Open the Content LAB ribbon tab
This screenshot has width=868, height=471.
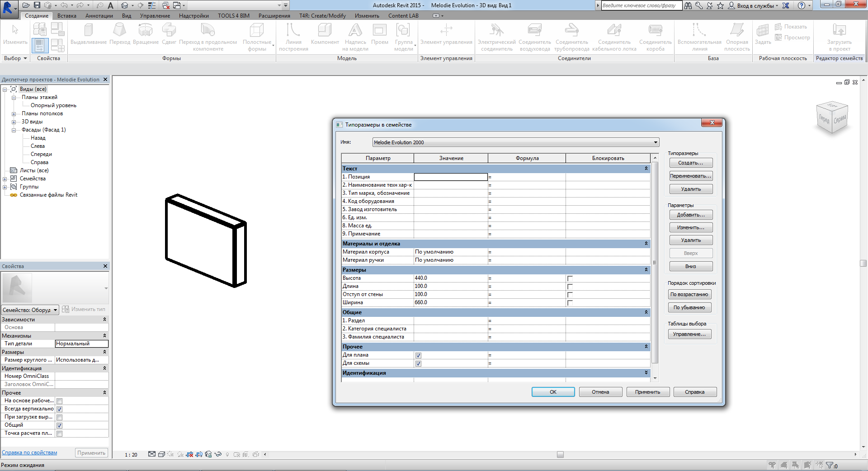click(403, 16)
